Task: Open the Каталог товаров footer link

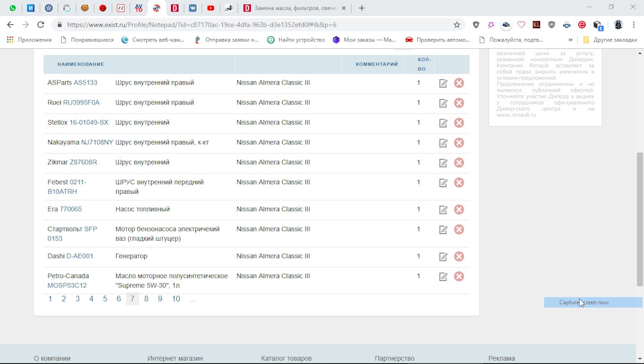Action: point(286,358)
